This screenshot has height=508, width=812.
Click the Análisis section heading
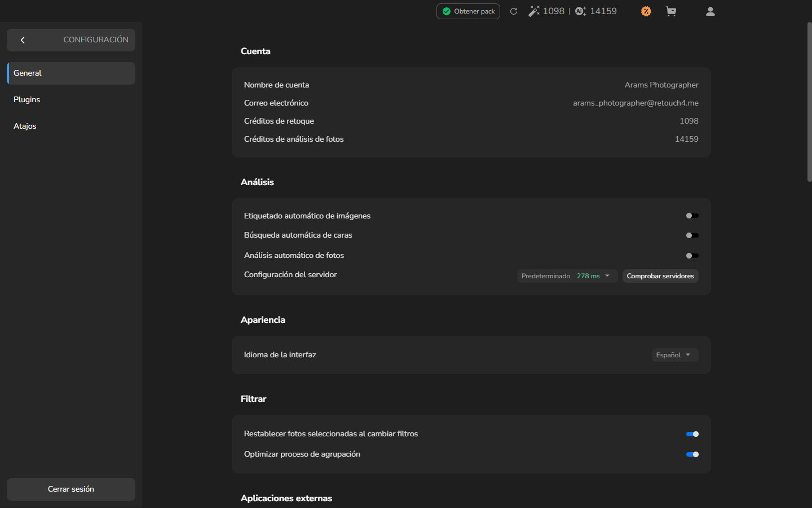click(257, 182)
